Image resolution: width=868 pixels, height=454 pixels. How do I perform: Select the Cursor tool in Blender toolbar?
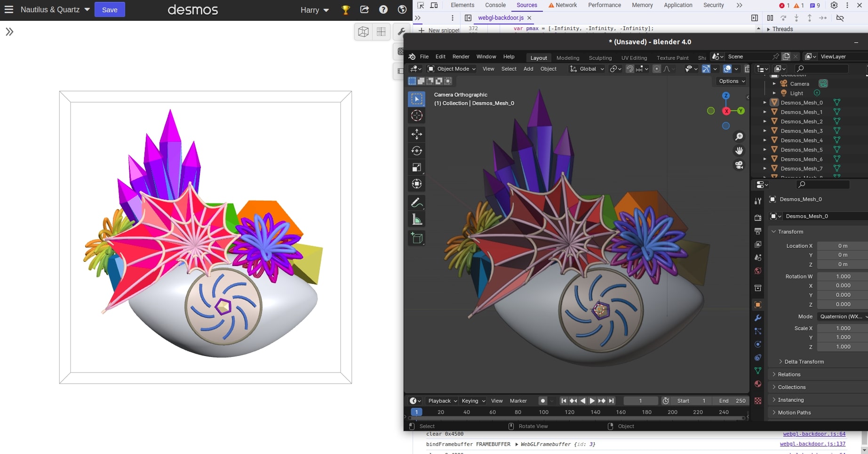tap(416, 116)
